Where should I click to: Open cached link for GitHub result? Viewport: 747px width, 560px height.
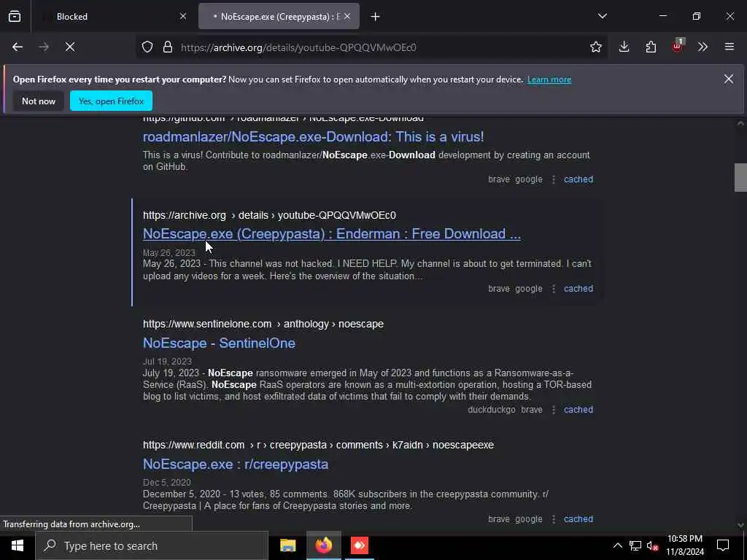(578, 179)
